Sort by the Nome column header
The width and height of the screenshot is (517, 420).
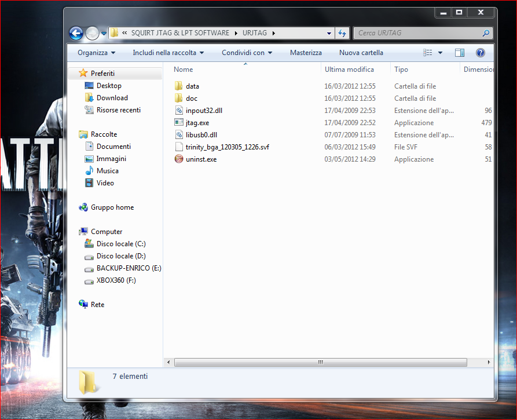pyautogui.click(x=184, y=70)
